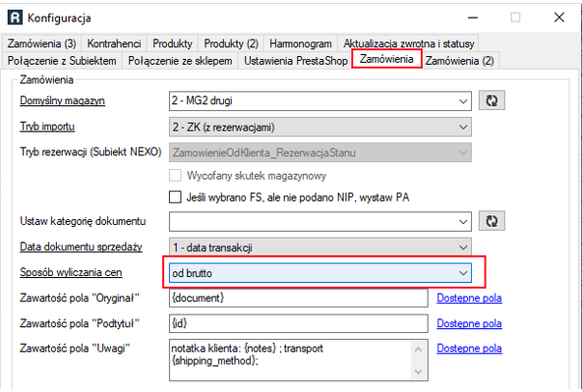The height and width of the screenshot is (392, 582).
Task: Open the Ustaw kategorię dokumentu dropdown
Action: (320, 221)
